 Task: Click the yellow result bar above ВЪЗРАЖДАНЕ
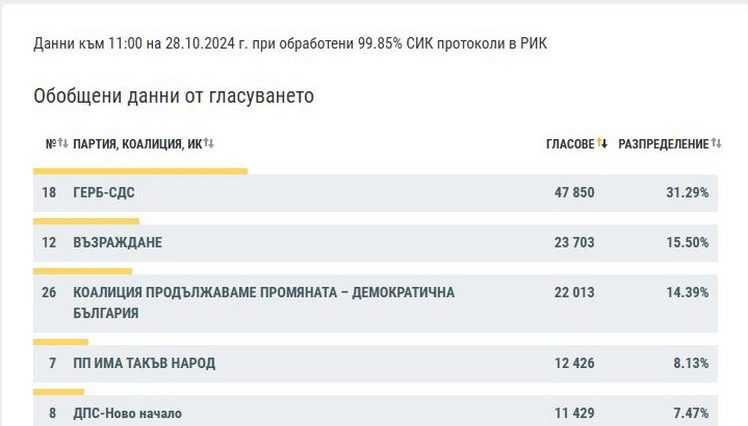click(86, 221)
